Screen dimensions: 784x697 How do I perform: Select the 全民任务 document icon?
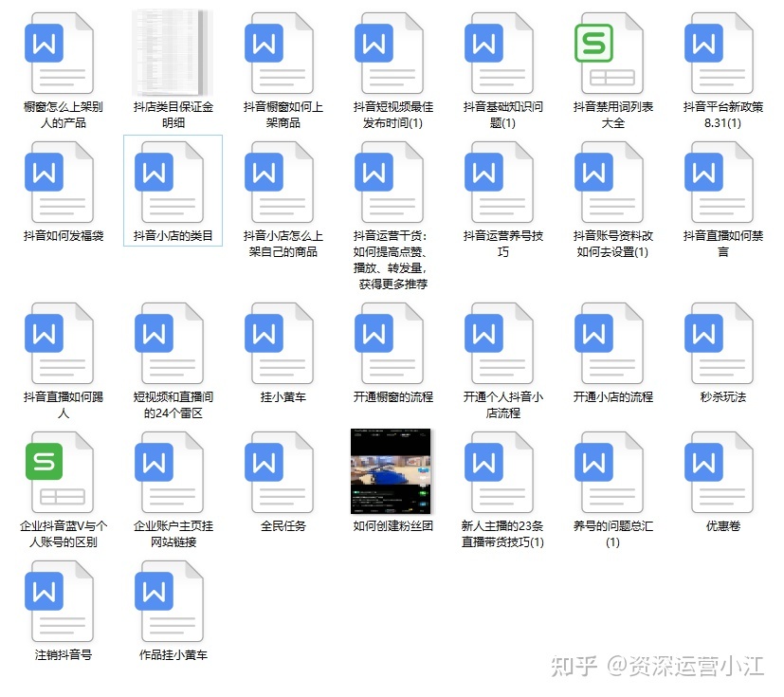tap(283, 471)
